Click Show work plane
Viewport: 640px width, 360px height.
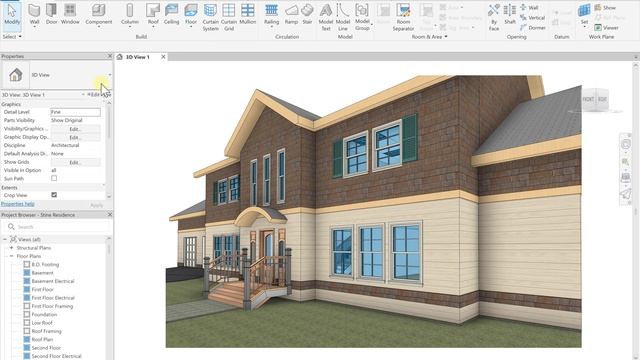pos(605,7)
